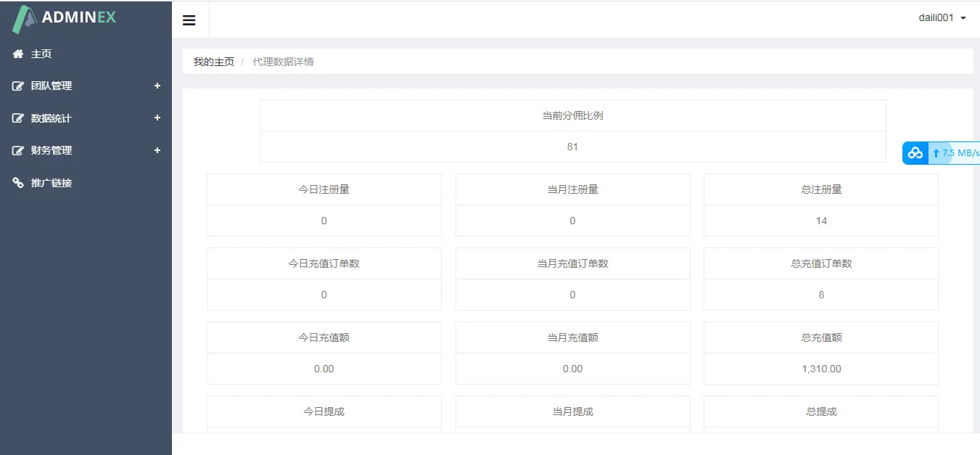Viewport: 980px width, 455px height.
Task: Click the total recharge amount 1,310.00
Action: click(821, 369)
